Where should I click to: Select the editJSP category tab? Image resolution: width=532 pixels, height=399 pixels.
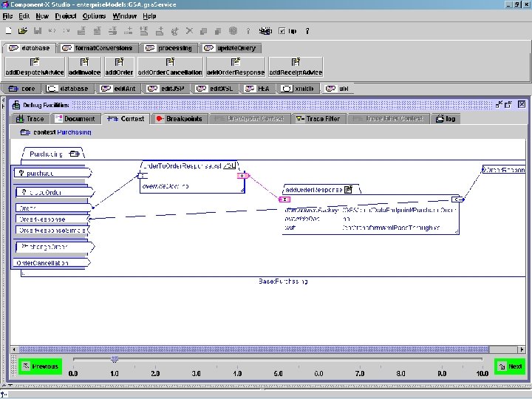click(166, 89)
